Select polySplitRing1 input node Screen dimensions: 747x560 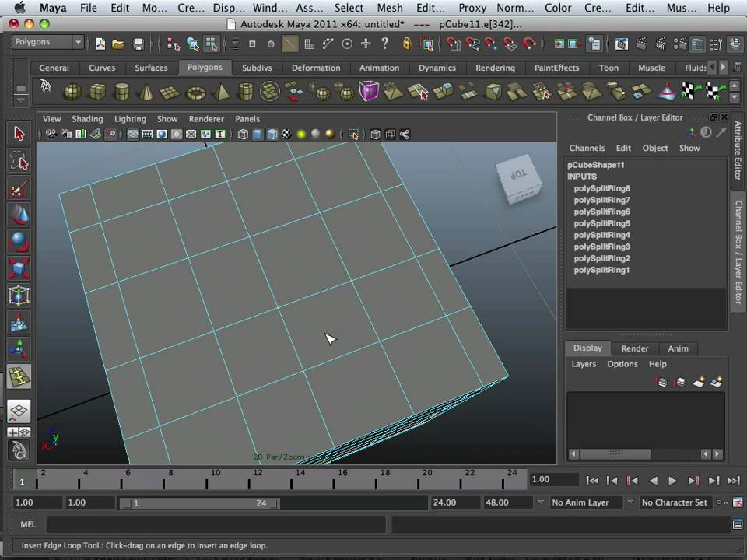pyautogui.click(x=601, y=271)
